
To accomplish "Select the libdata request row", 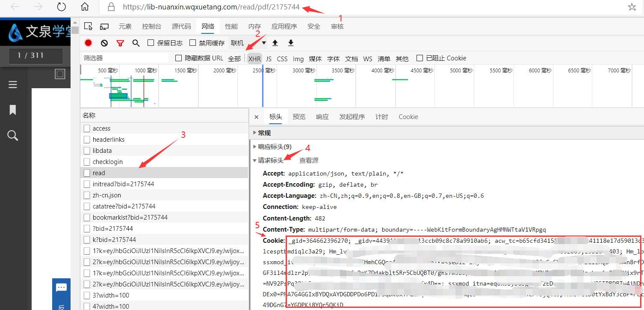I will [164, 151].
